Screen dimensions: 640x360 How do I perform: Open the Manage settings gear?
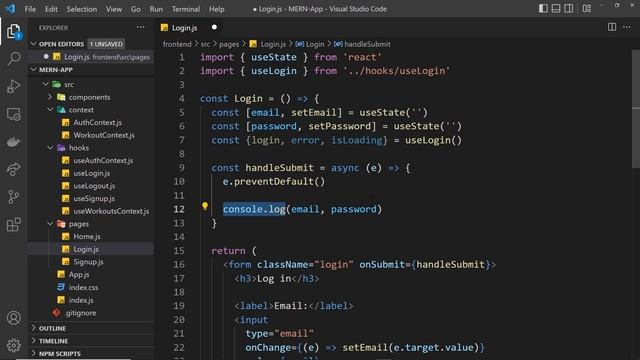(x=13, y=345)
